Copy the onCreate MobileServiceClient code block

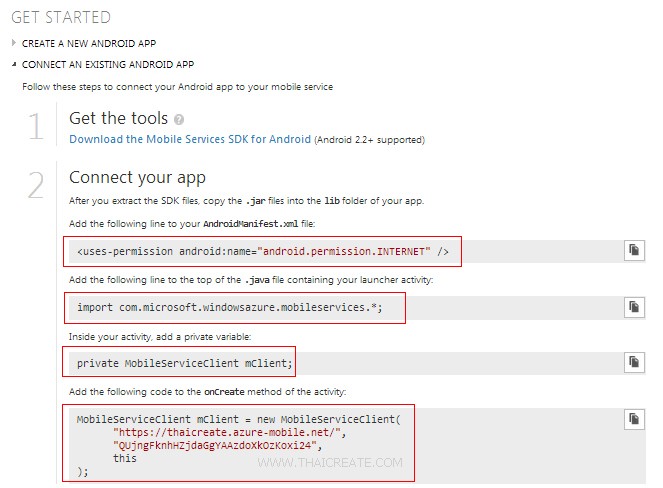click(x=633, y=418)
